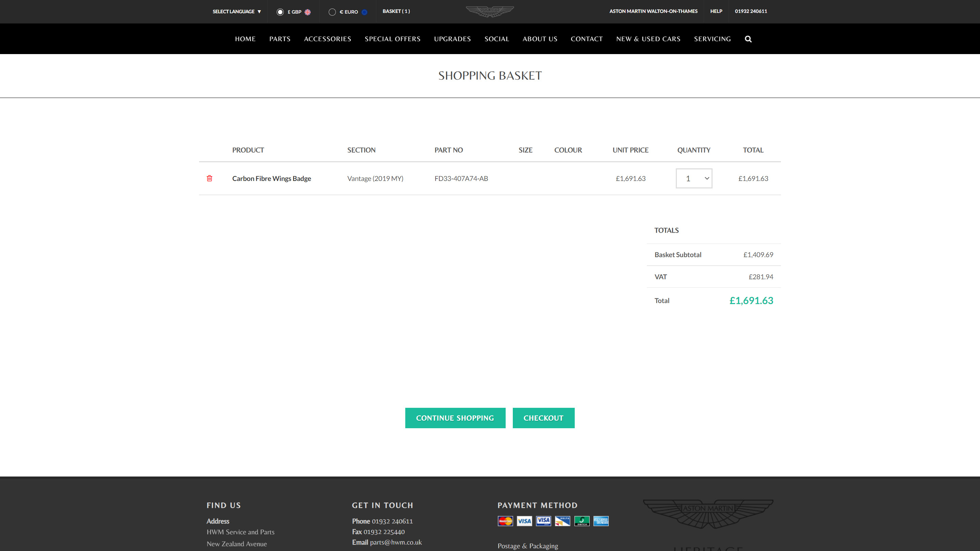Open the Basket (1) link in header
The height and width of the screenshot is (551, 980).
pyautogui.click(x=396, y=11)
